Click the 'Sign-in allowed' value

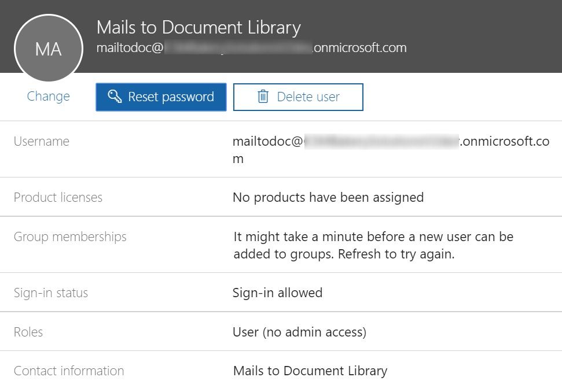[x=277, y=293]
